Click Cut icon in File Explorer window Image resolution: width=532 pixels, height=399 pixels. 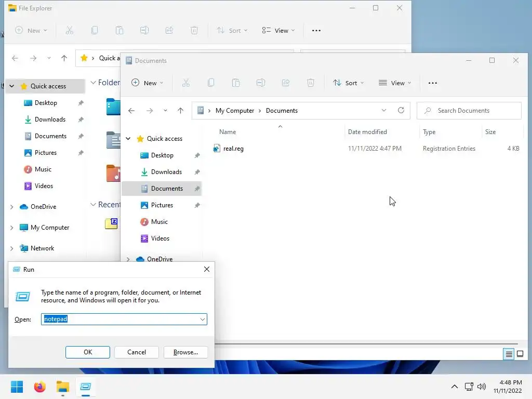coord(69,31)
